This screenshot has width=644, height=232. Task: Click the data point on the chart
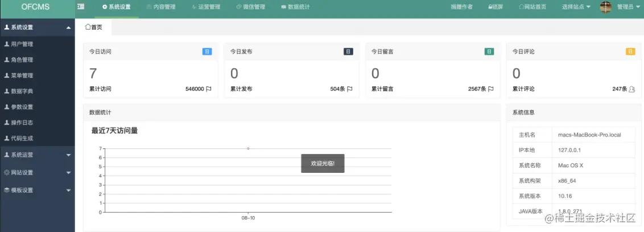tap(248, 148)
